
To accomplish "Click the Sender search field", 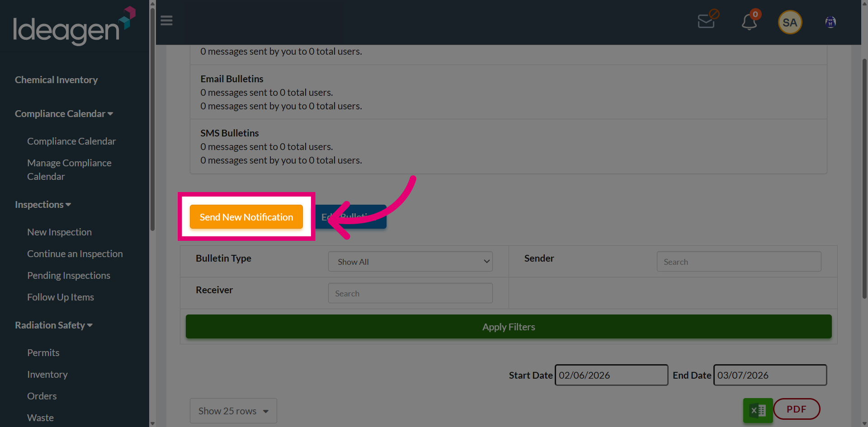I will coord(739,262).
